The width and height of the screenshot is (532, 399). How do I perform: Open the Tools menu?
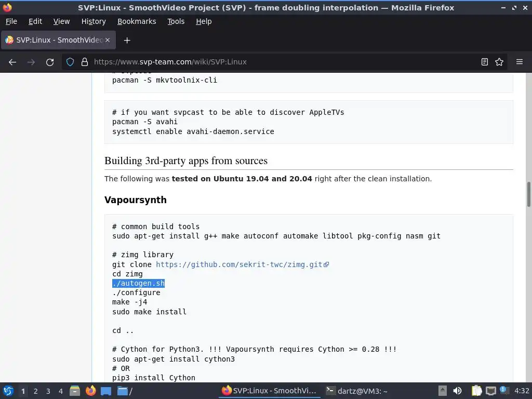click(x=176, y=21)
